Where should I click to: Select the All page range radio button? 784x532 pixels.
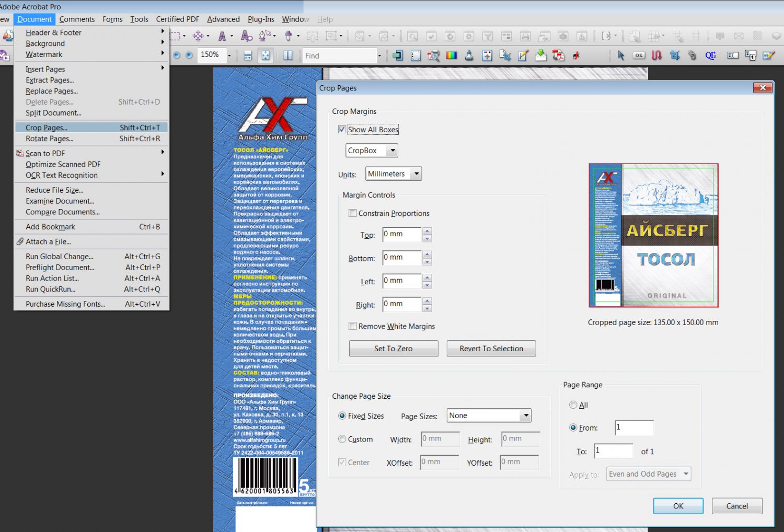click(x=573, y=405)
